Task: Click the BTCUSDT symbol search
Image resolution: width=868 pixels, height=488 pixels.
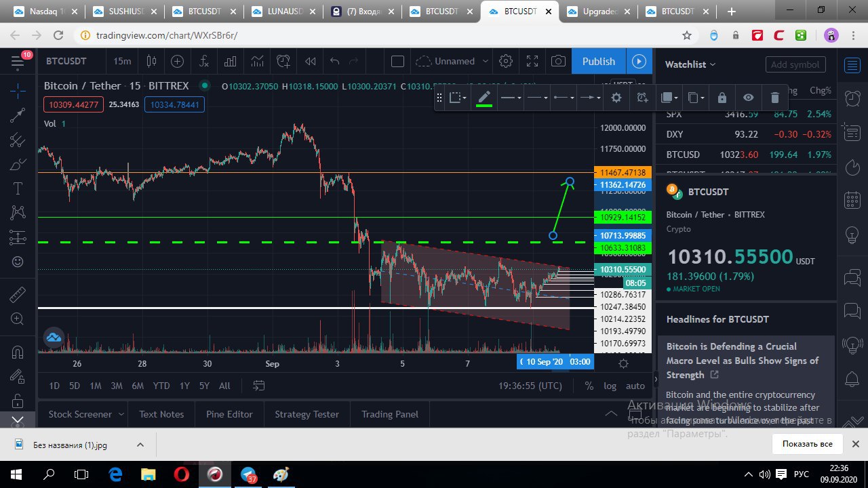Action: click(x=66, y=62)
